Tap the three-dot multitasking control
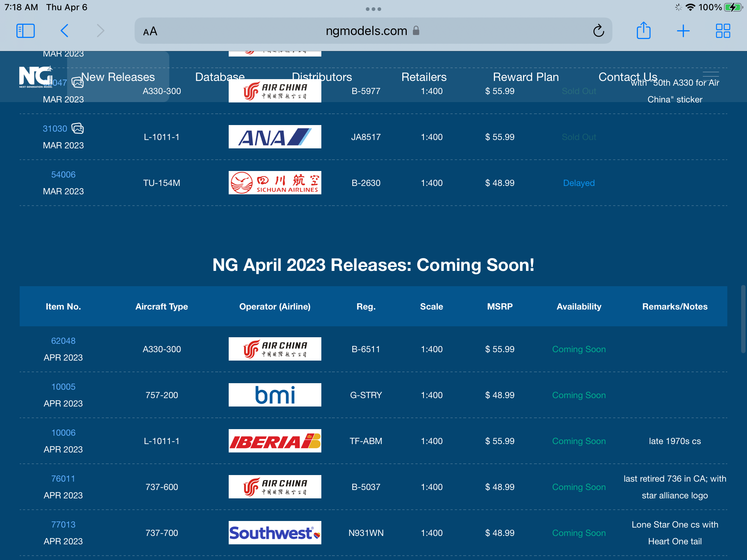This screenshot has width=747, height=560. [x=373, y=9]
